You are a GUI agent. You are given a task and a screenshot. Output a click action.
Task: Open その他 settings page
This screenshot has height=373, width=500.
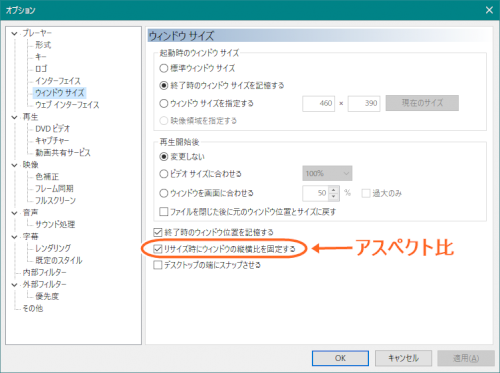[x=33, y=308]
